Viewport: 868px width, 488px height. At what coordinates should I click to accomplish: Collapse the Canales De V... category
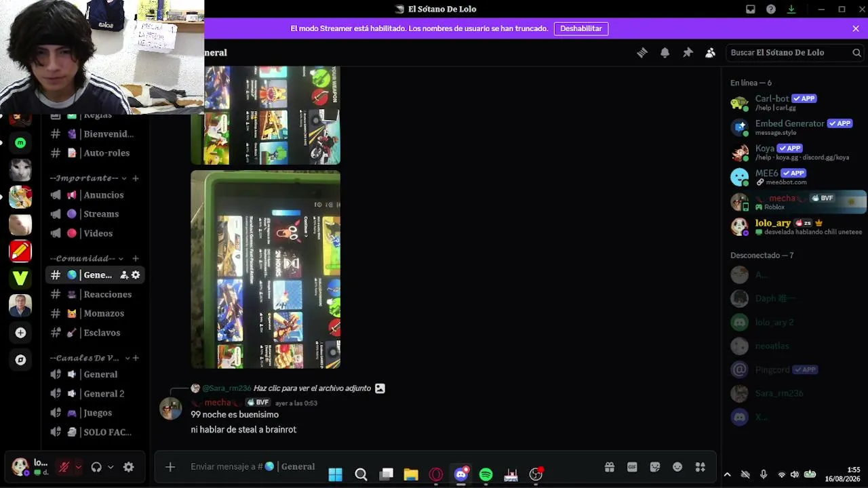click(x=88, y=358)
